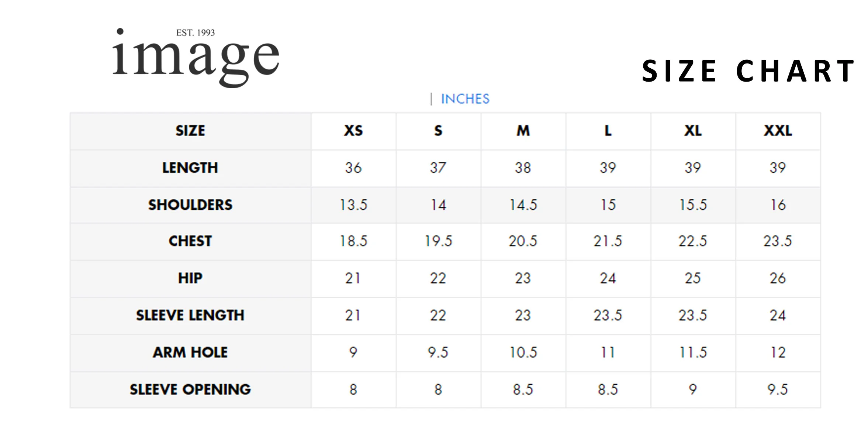The height and width of the screenshot is (443, 868).
Task: Select the INCHES unit tab
Action: (x=465, y=99)
